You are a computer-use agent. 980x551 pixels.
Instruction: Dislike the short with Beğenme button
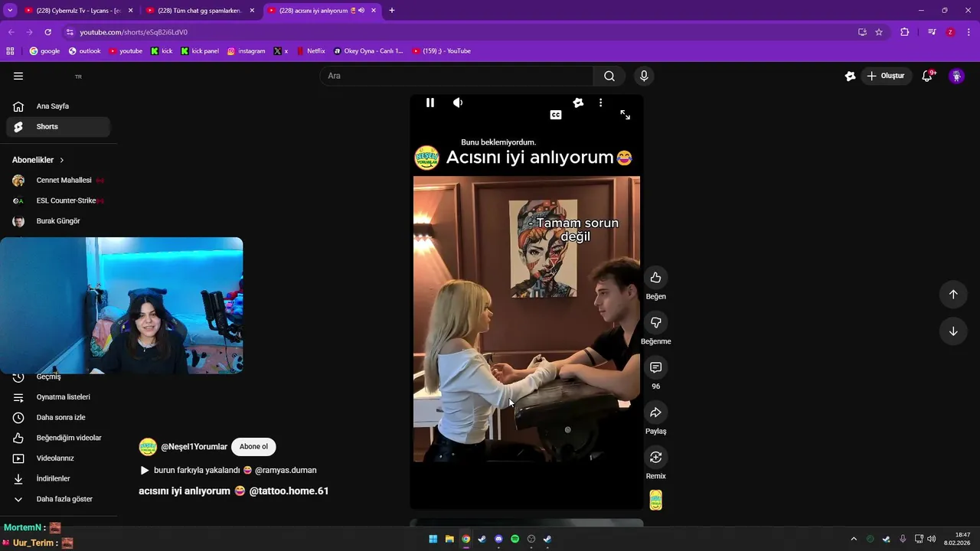(x=655, y=323)
